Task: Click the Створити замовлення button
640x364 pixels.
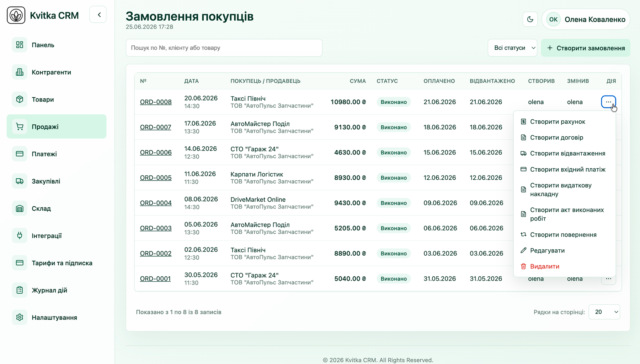Action: (586, 48)
